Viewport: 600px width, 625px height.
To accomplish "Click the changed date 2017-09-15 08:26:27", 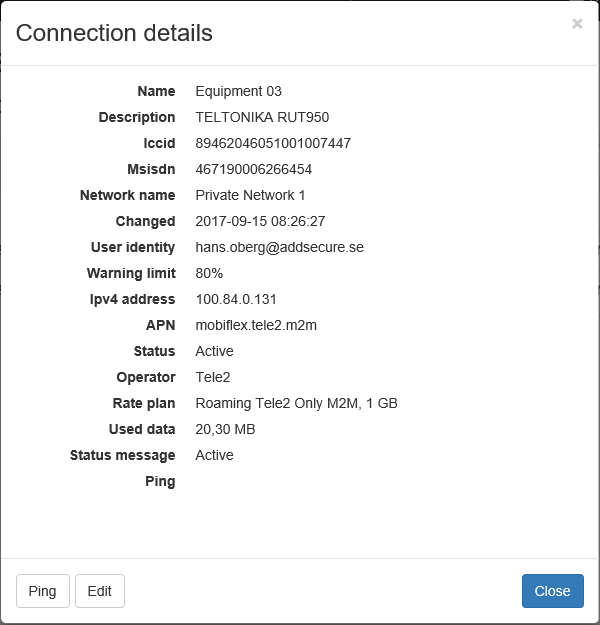I will [x=260, y=221].
